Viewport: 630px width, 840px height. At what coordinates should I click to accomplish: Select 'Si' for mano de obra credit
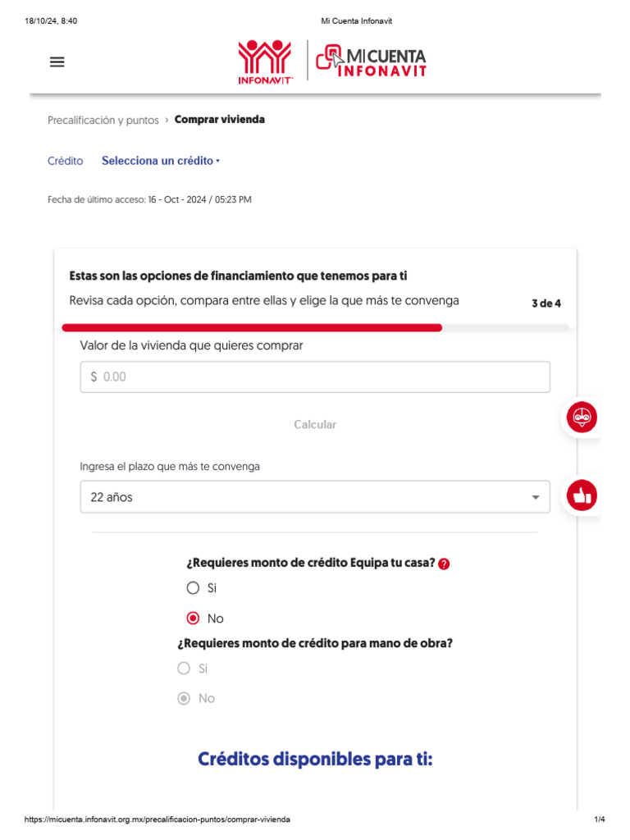[185, 669]
